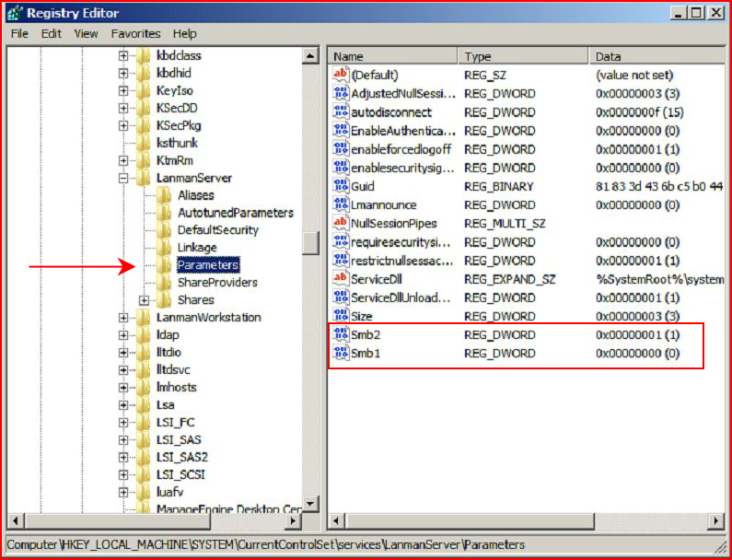Expand the LanmanWorkstation key
Screen dimensions: 732x560
(x=123, y=318)
